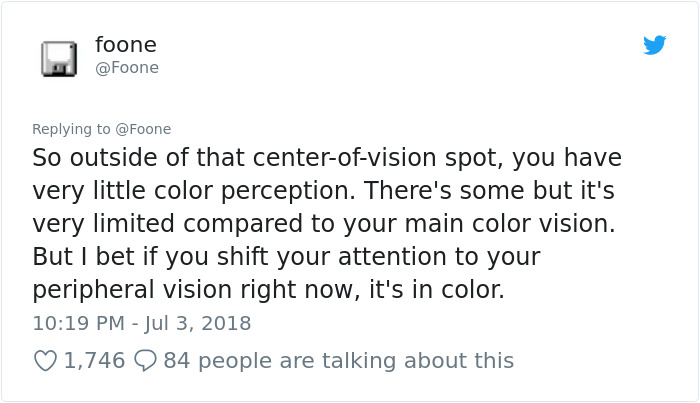Click the tweet line starting "So outside"
The width and height of the screenshot is (700, 403).
(x=327, y=158)
